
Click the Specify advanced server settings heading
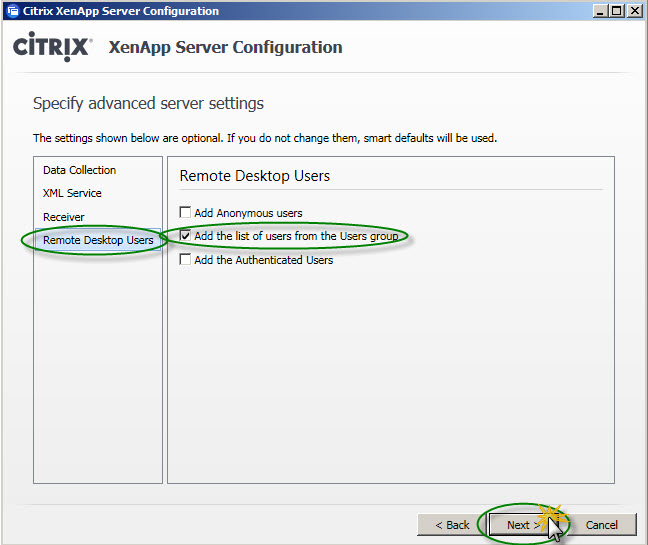click(x=148, y=103)
